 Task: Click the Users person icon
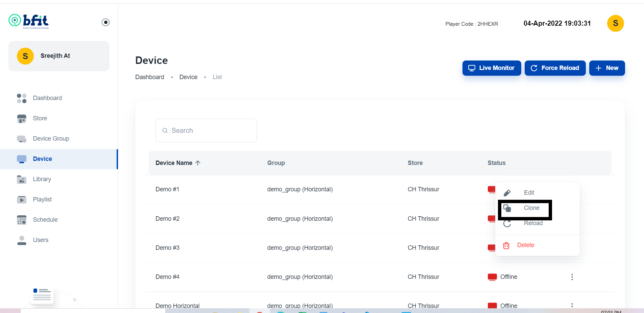point(22,240)
